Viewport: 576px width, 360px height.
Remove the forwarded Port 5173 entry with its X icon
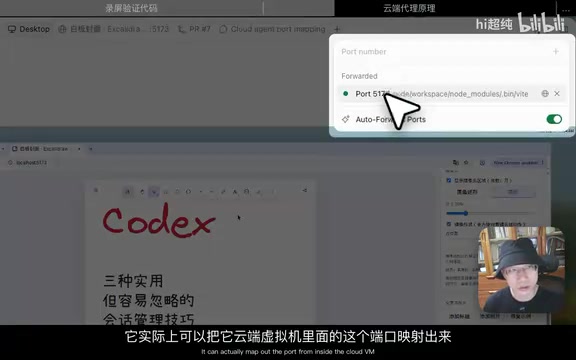[557, 94]
